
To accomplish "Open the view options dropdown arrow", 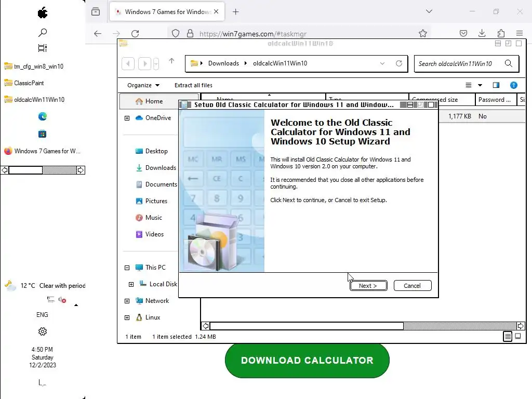I will (x=480, y=85).
